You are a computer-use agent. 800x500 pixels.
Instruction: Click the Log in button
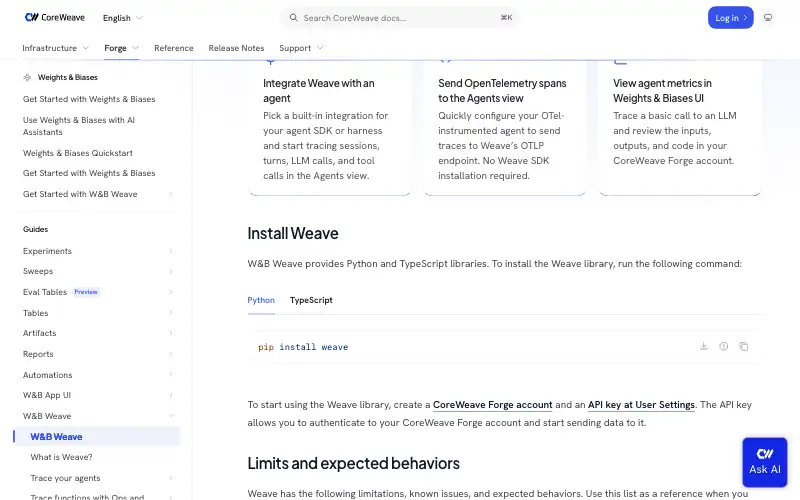point(730,18)
